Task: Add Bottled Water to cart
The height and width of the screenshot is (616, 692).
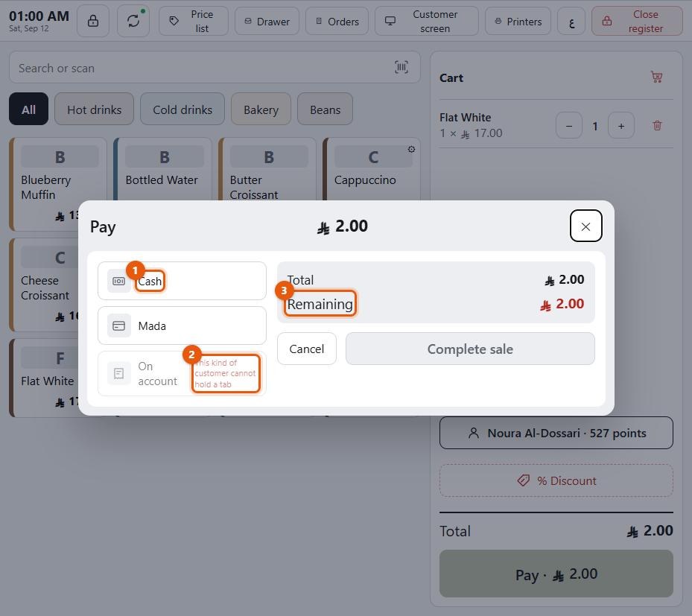Action: (x=162, y=170)
